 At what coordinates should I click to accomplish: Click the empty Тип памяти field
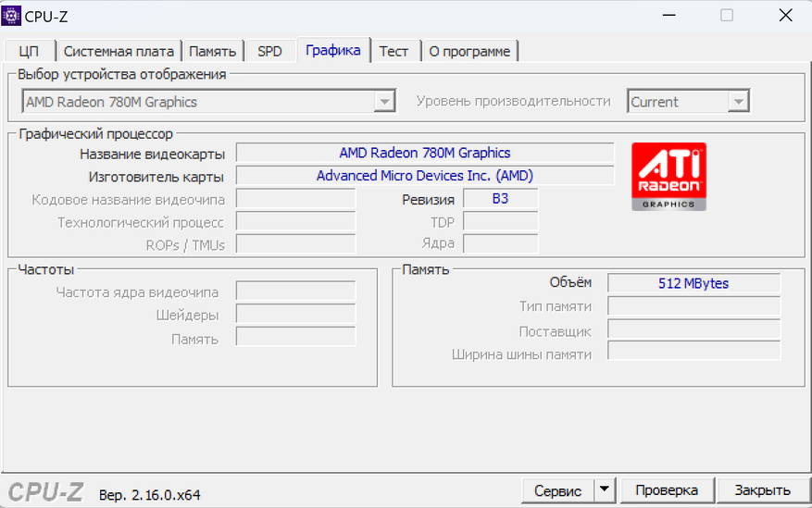[693, 305]
